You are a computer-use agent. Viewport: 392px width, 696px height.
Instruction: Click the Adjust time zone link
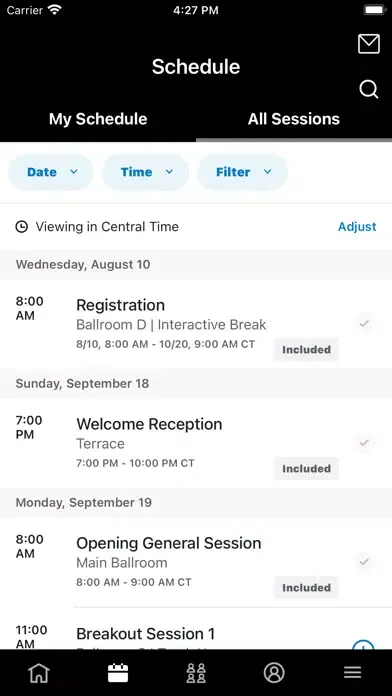point(357,227)
